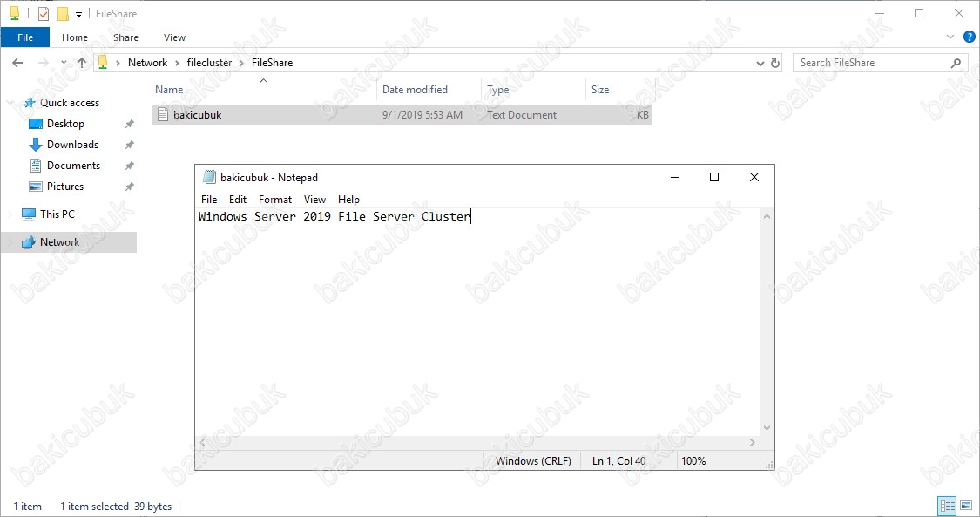This screenshot has height=517, width=980.
Task: Open the Notepad File menu
Action: [209, 200]
